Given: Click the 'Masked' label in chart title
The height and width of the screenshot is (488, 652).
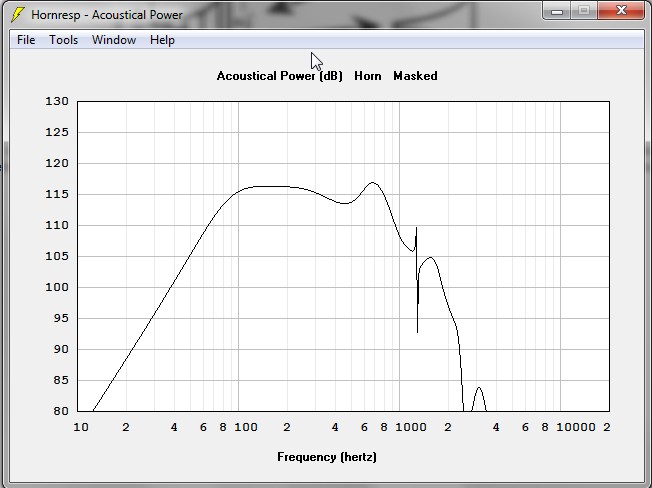Looking at the screenshot, I should pyautogui.click(x=415, y=76).
